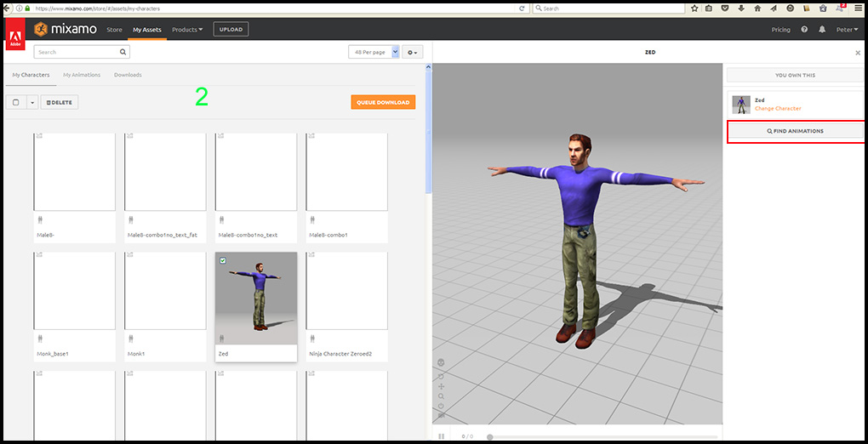Click the FIND ANIMATIONS button
868x444 pixels.
pos(795,131)
